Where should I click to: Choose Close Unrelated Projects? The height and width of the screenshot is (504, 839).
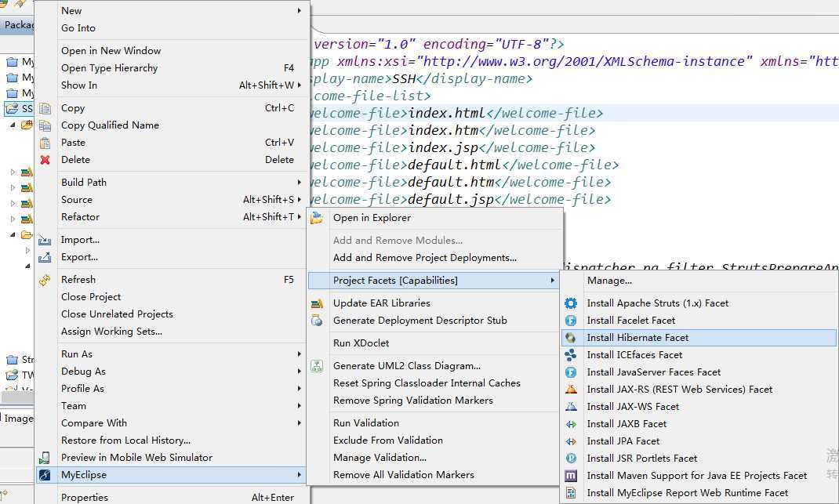(x=117, y=314)
